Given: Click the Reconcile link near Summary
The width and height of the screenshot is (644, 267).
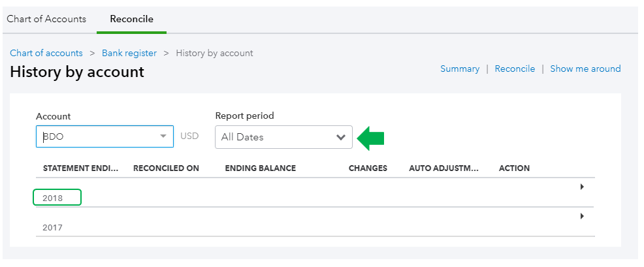Looking at the screenshot, I should (x=515, y=69).
